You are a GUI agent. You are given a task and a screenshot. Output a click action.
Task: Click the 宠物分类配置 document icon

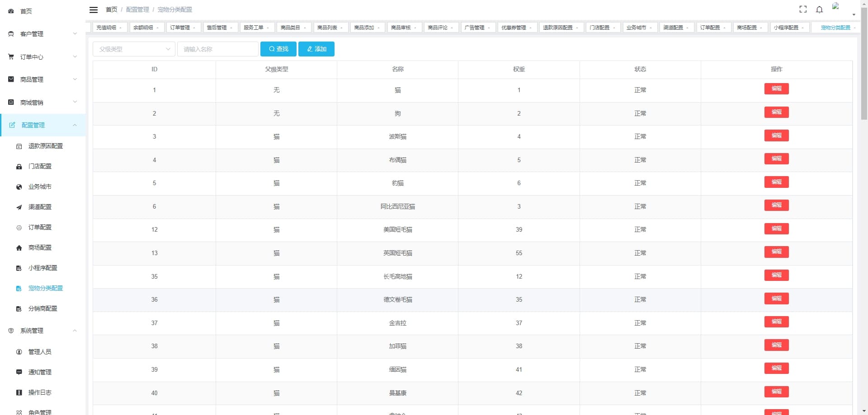coord(19,289)
